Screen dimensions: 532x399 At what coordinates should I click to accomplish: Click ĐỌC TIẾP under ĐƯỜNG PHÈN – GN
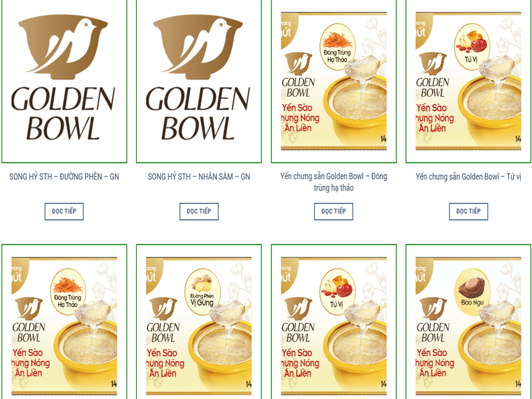[64, 211]
